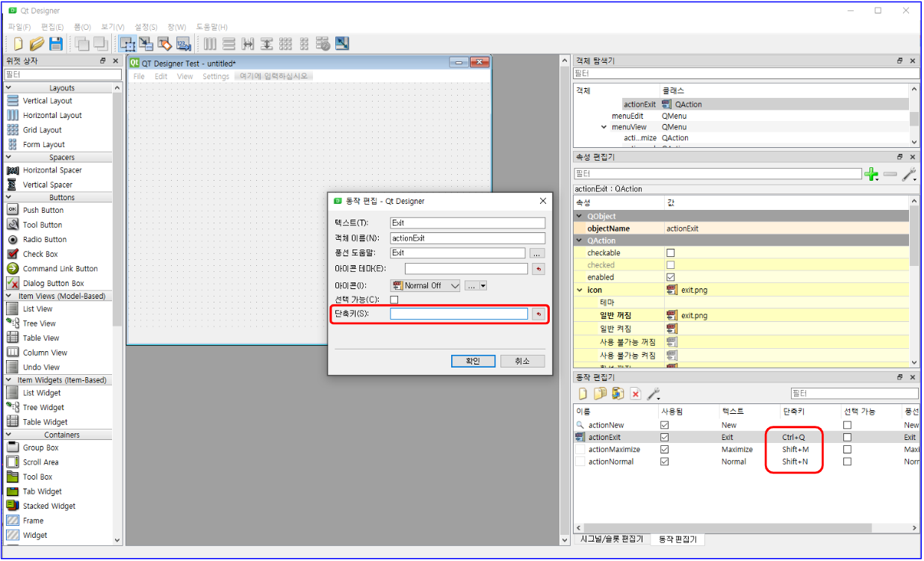924x561 pixels.
Task: Select the actionMaximize row in action editor
Action: pyautogui.click(x=747, y=450)
